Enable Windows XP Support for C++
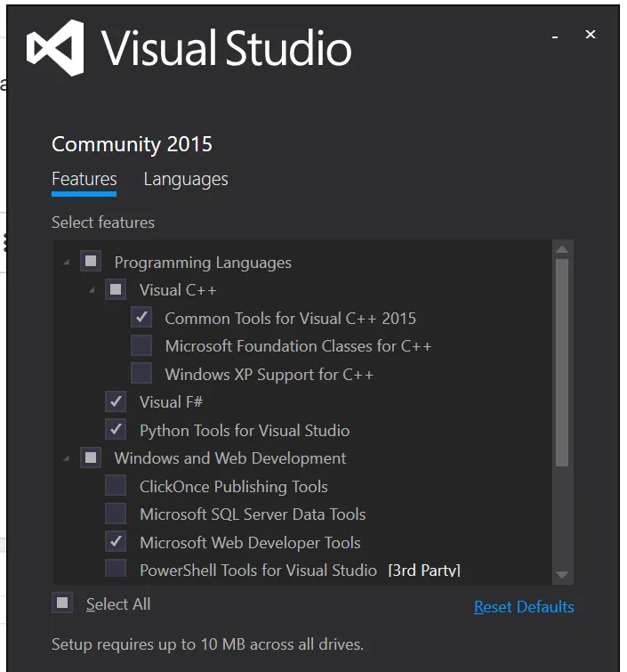 (x=141, y=373)
